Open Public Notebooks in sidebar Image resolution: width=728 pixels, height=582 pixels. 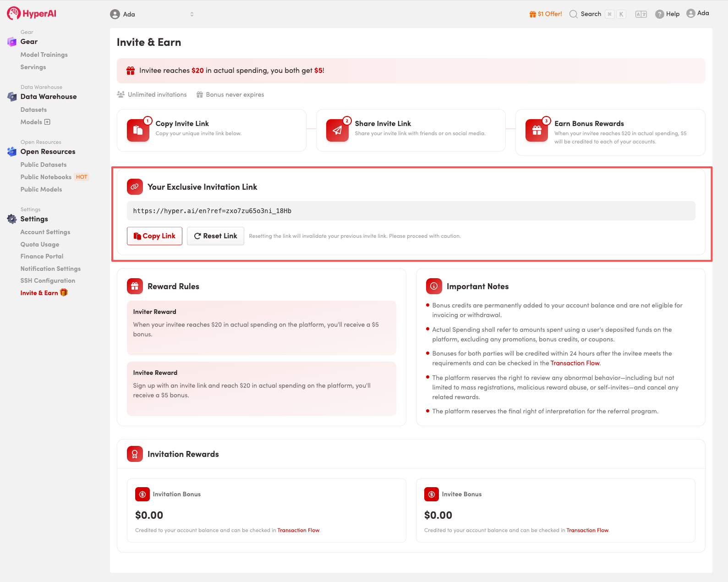point(46,177)
